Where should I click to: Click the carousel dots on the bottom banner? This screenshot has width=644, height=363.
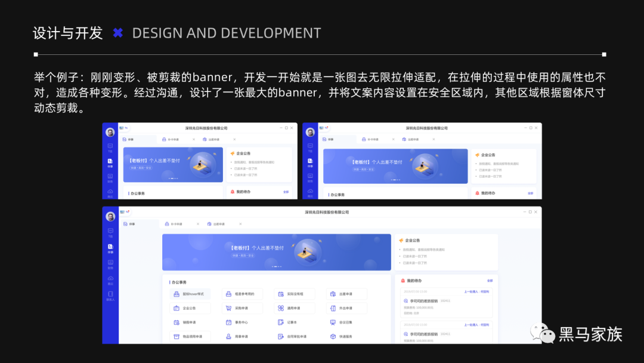277,266
